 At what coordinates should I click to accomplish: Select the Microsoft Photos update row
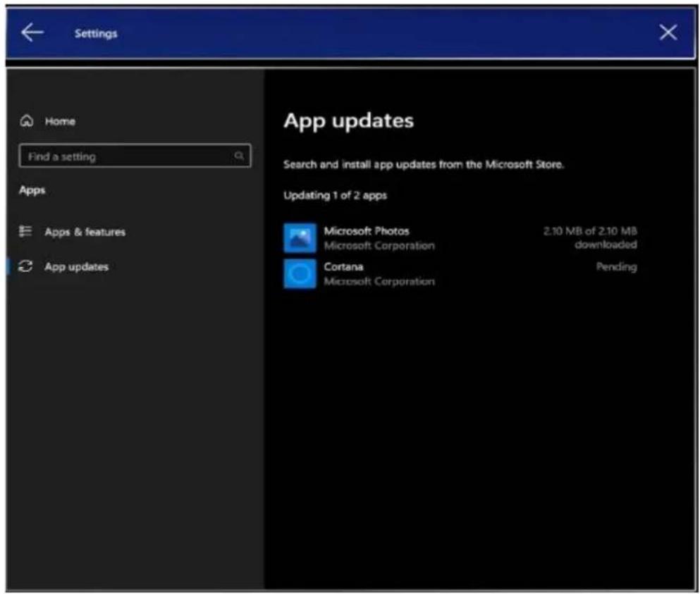460,238
